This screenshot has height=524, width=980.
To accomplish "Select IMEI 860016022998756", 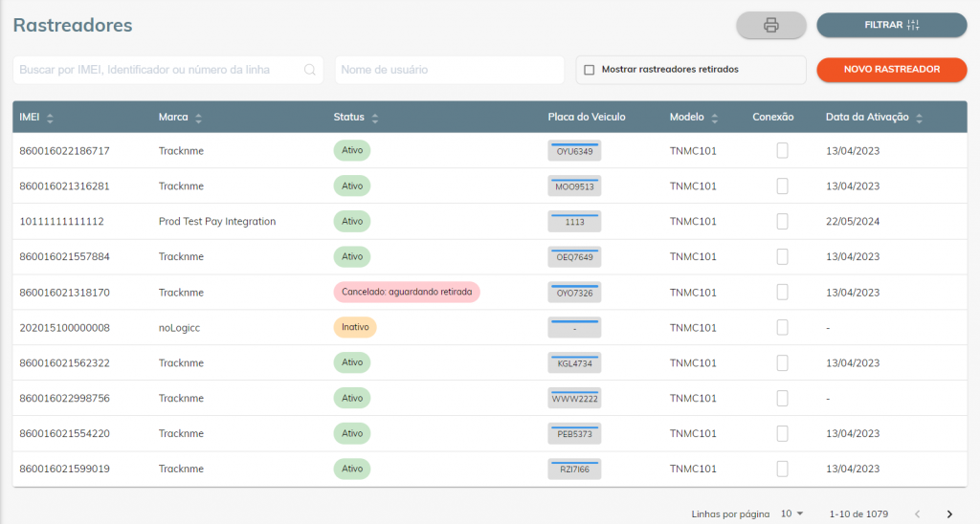I will tap(64, 399).
